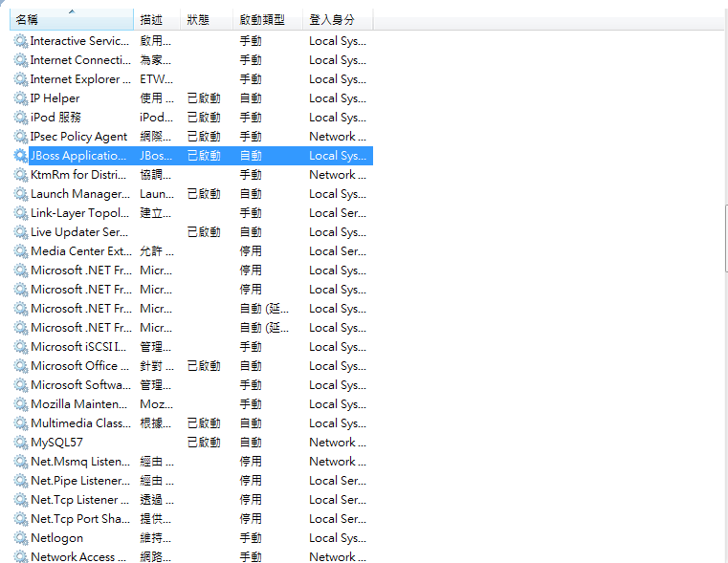Sort by the 啟動類型 column header
The image size is (728, 563).
268,19
